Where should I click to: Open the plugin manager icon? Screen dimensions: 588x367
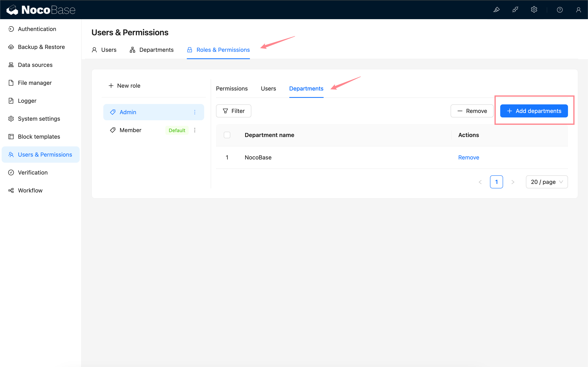[x=515, y=10]
